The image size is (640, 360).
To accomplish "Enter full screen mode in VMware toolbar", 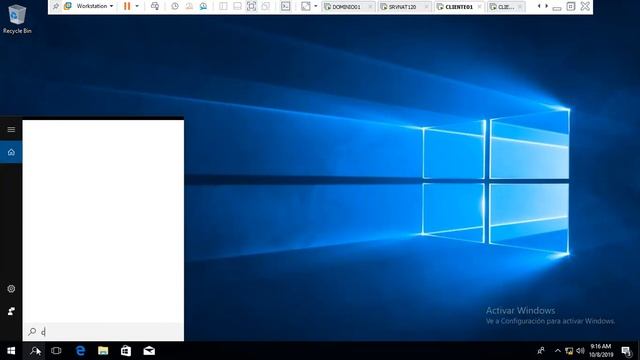I will tap(251, 6).
